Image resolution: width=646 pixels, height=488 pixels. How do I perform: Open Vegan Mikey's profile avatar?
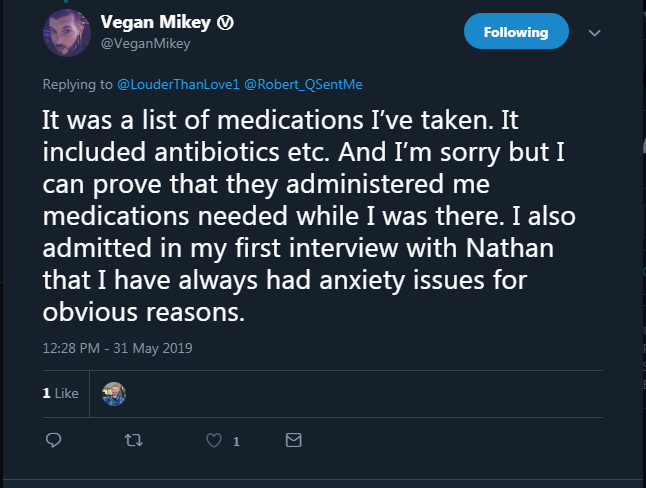pos(68,33)
